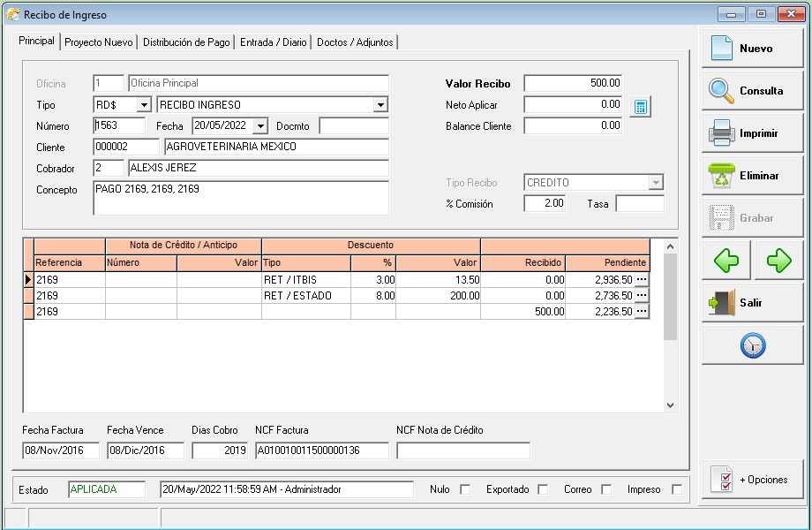Click the blue clock icon button
This screenshot has width=812, height=530.
[x=752, y=345]
